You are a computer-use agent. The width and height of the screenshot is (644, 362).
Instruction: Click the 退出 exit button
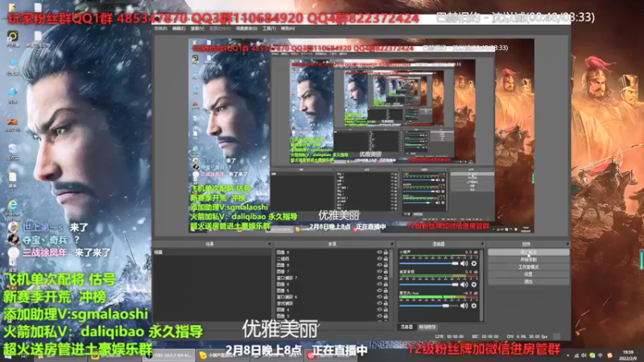coord(528,282)
